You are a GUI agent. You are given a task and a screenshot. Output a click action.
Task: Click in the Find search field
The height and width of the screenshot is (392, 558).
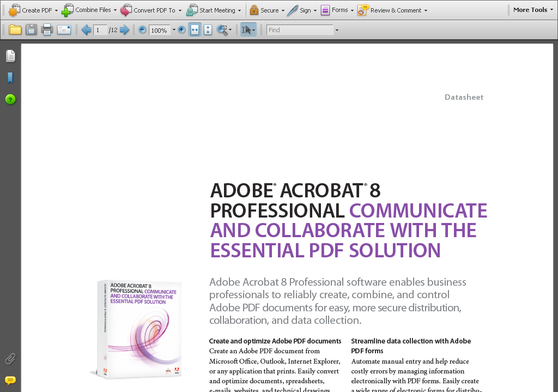coord(300,30)
